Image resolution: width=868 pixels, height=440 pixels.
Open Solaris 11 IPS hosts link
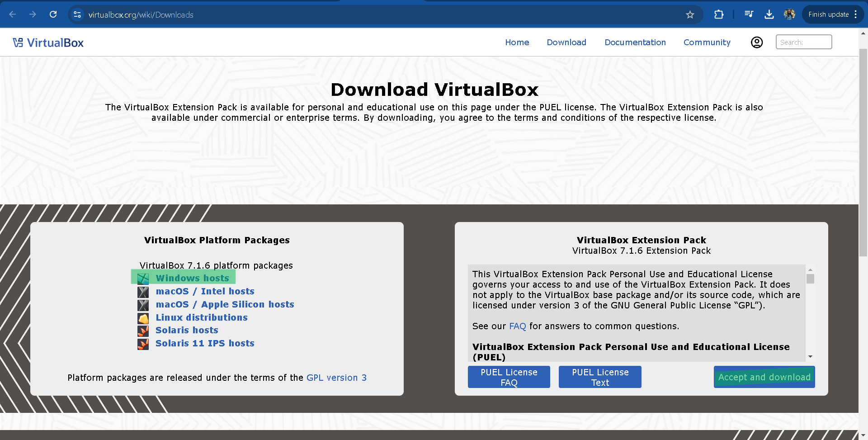point(205,343)
